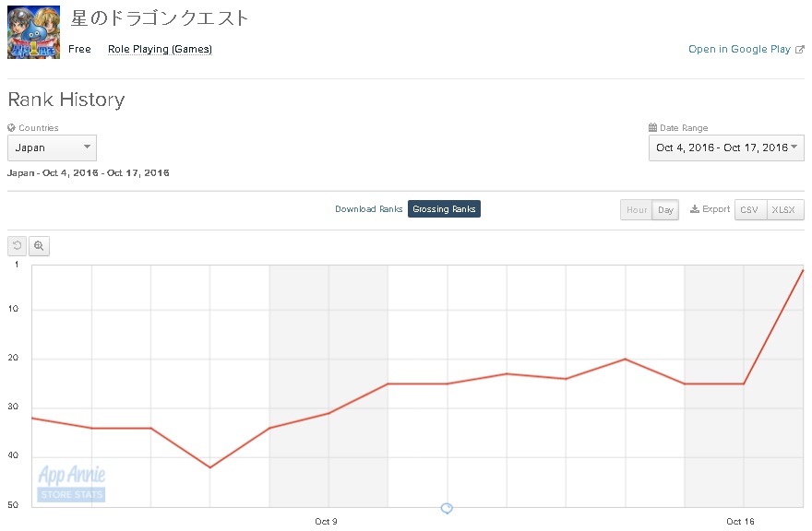
Task: Select the Grossing Ranks view
Action: coord(444,209)
